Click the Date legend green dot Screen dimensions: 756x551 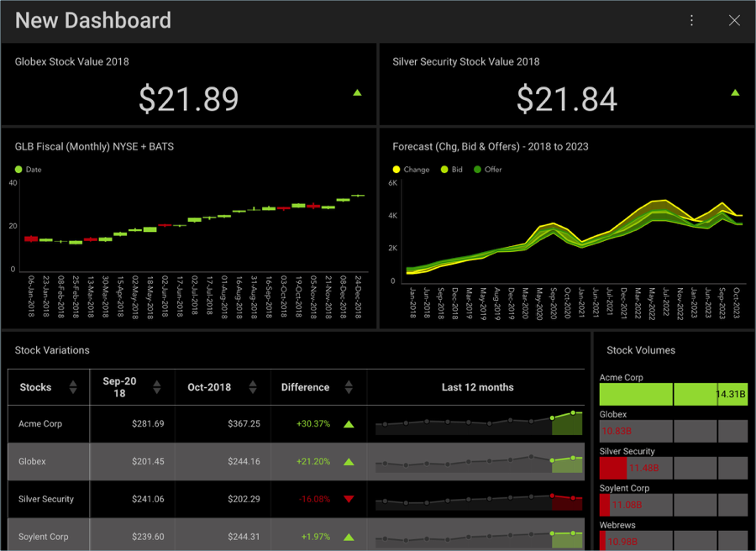point(18,170)
